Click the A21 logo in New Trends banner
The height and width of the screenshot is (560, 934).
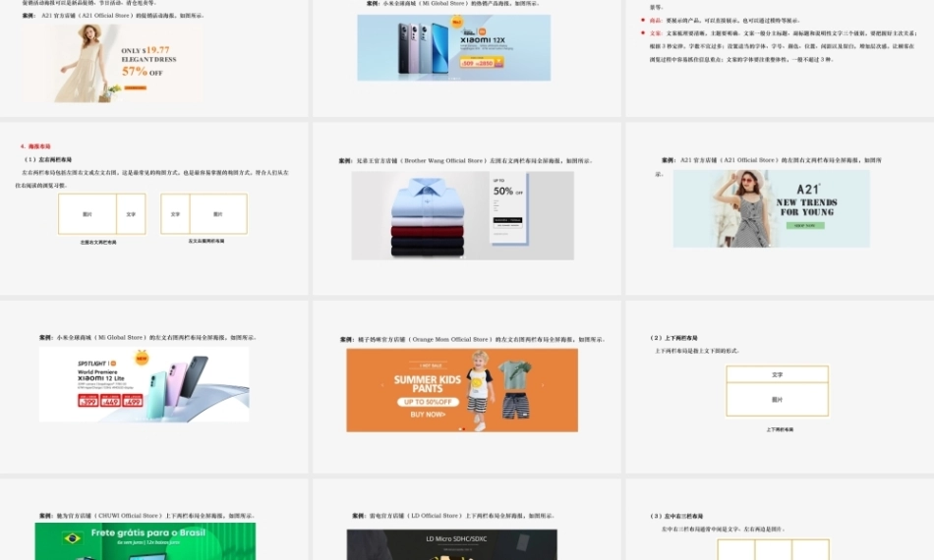click(808, 190)
